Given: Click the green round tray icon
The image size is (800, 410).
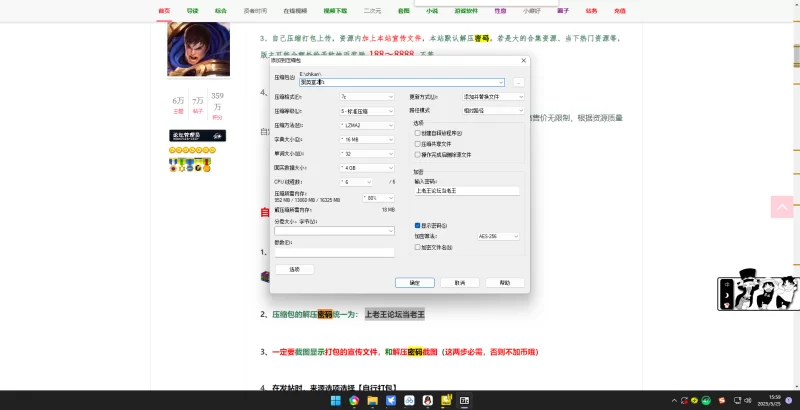Looking at the screenshot, I should coord(706,401).
